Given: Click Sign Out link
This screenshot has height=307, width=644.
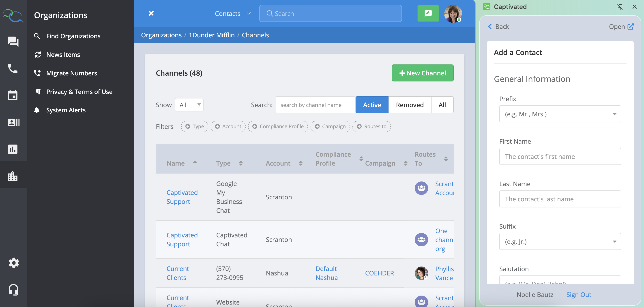Looking at the screenshot, I should [x=578, y=294].
